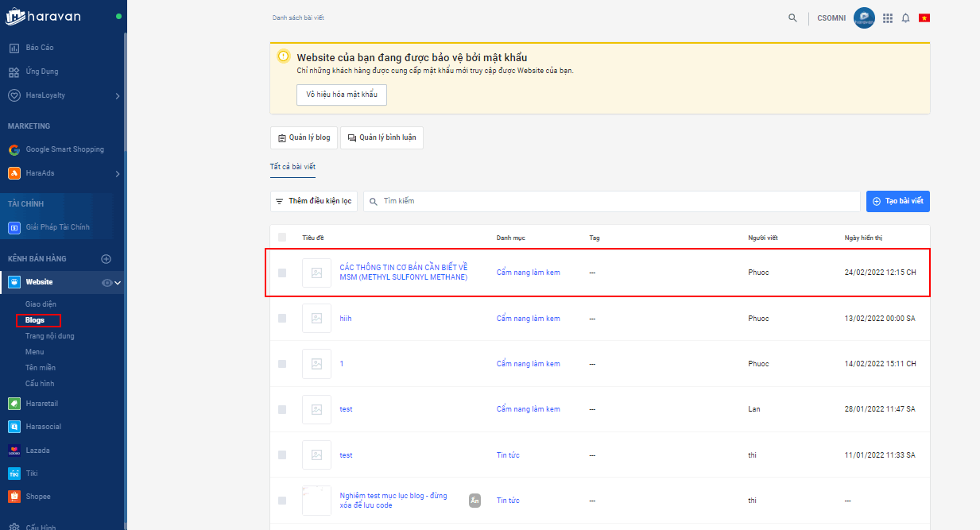Select checkbox for the 'hiih' post
Viewport: 980px width, 530px height.
click(x=282, y=319)
